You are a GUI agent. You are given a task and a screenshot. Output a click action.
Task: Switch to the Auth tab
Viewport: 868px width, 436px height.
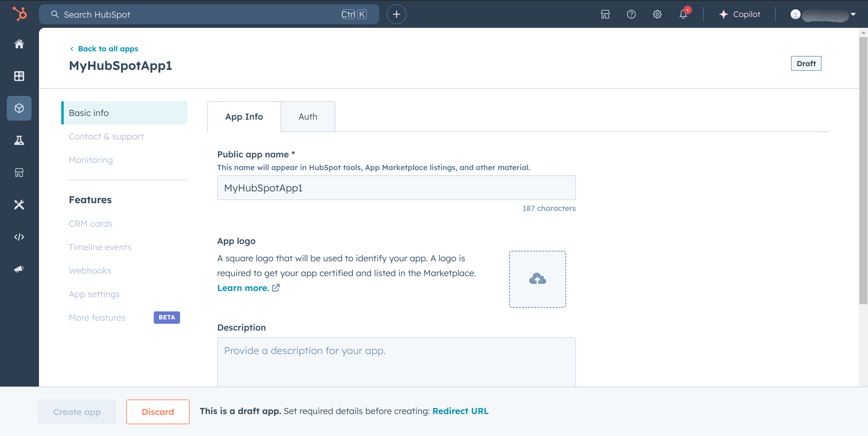[x=307, y=117]
